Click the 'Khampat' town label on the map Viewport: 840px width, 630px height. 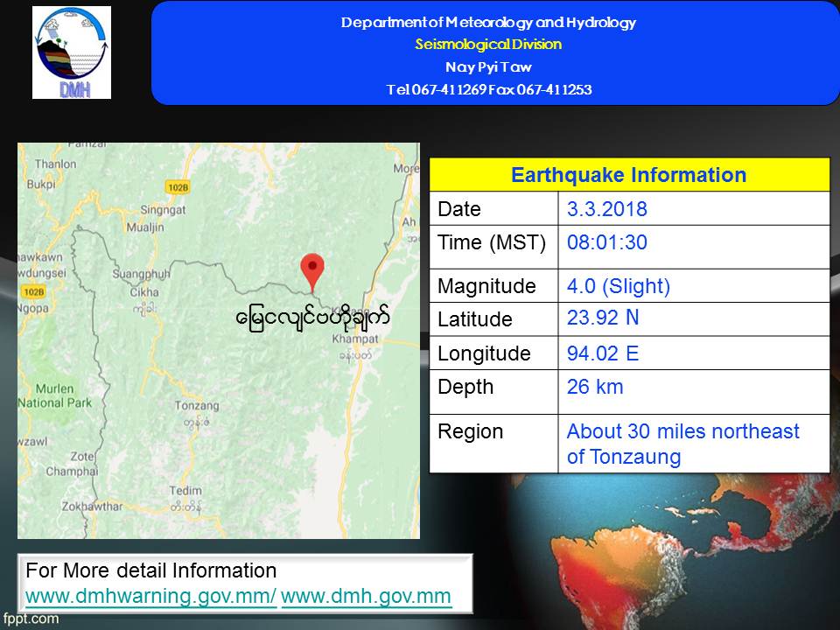(355, 339)
